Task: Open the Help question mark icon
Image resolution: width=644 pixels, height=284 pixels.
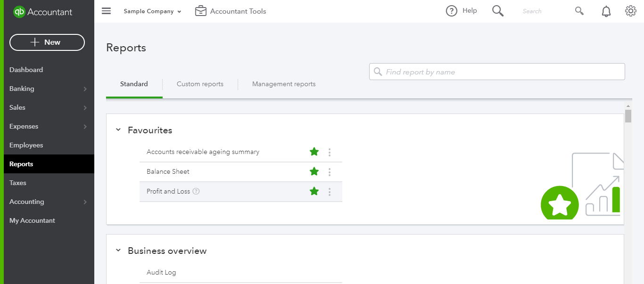Action: [452, 11]
